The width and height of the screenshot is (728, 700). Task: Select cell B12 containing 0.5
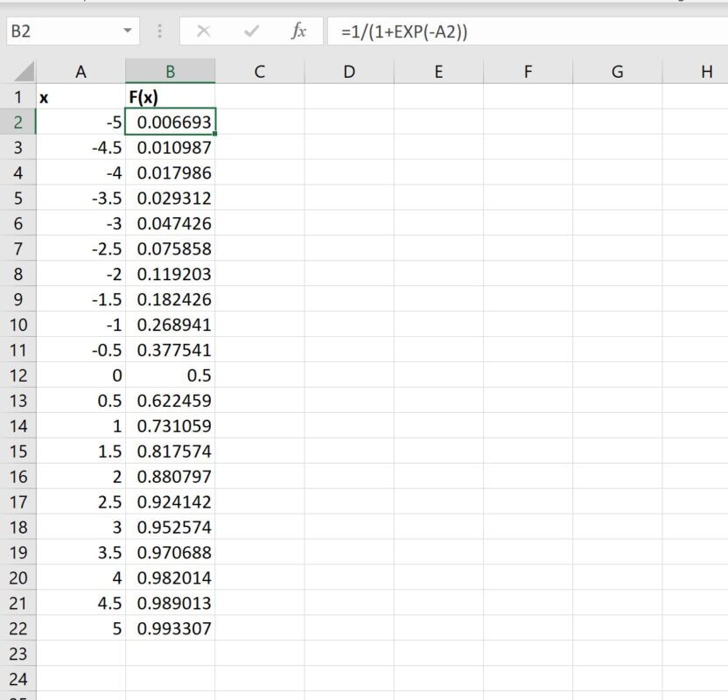pos(170,375)
